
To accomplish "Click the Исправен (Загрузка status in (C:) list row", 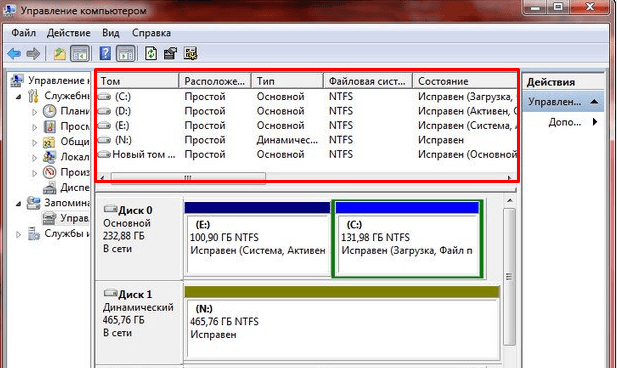I will pos(467,96).
